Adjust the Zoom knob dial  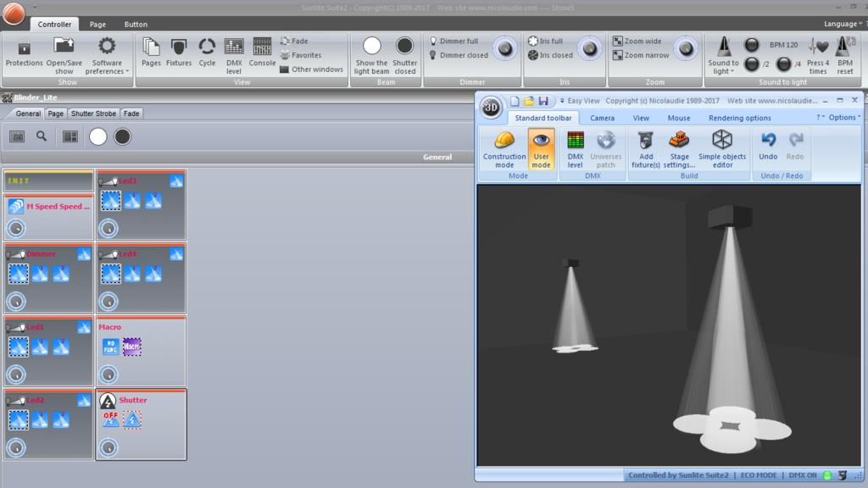coord(685,48)
